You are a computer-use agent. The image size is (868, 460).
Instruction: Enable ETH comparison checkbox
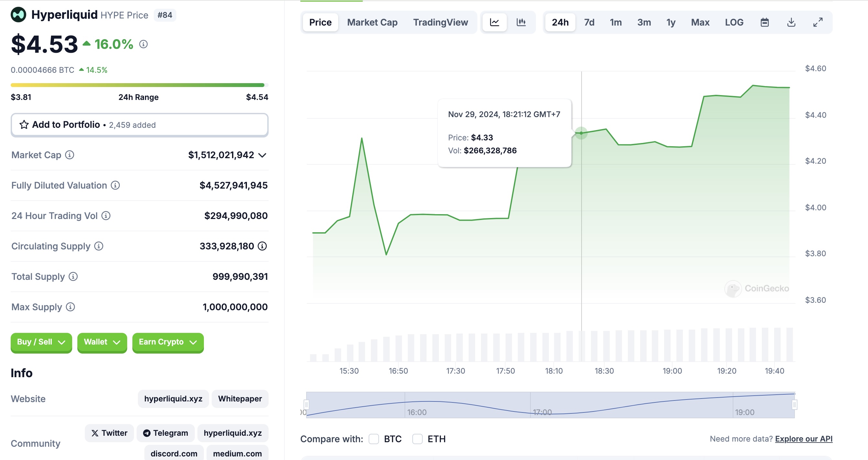pos(417,439)
